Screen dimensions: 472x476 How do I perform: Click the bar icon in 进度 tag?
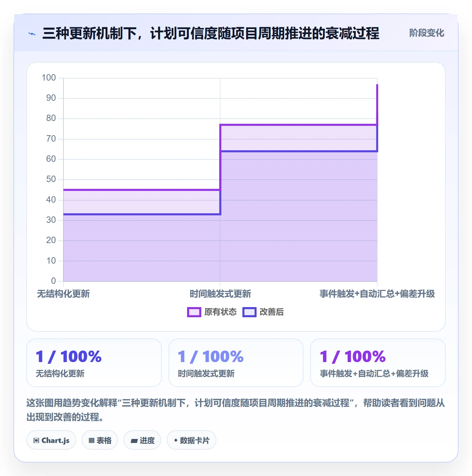134,441
